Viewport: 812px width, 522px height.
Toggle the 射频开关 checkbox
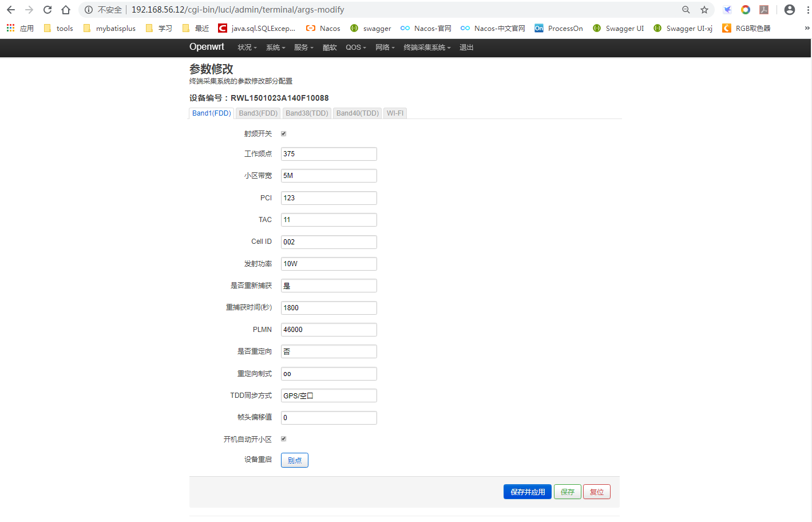tap(283, 133)
